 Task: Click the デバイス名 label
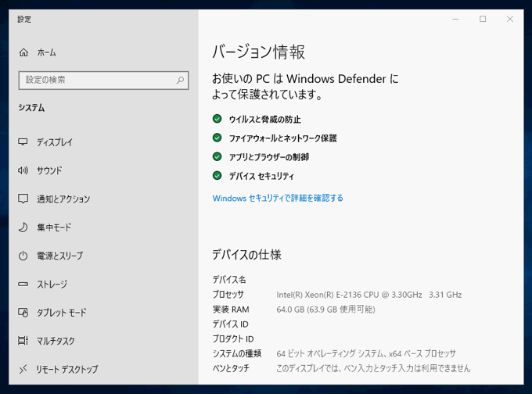pyautogui.click(x=229, y=280)
